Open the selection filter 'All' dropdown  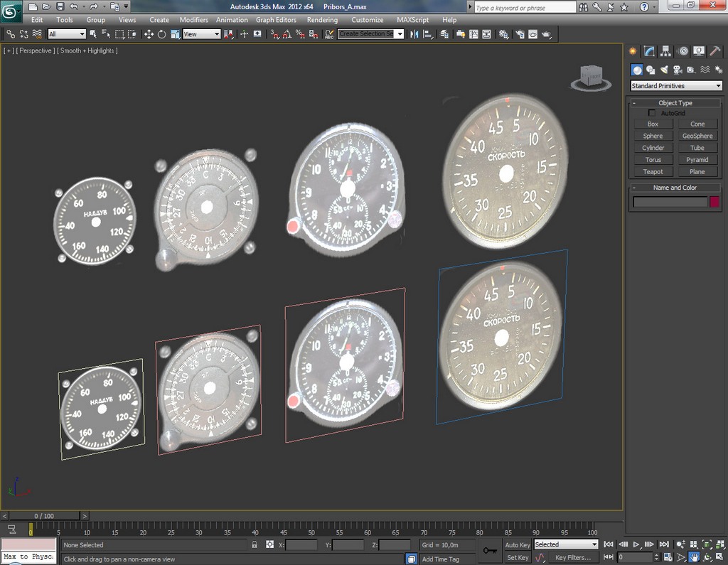tap(67, 34)
